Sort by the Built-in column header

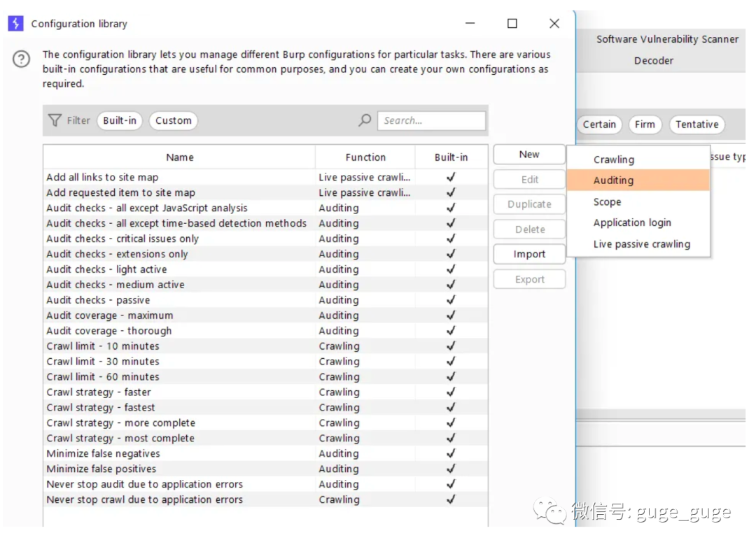tap(451, 157)
